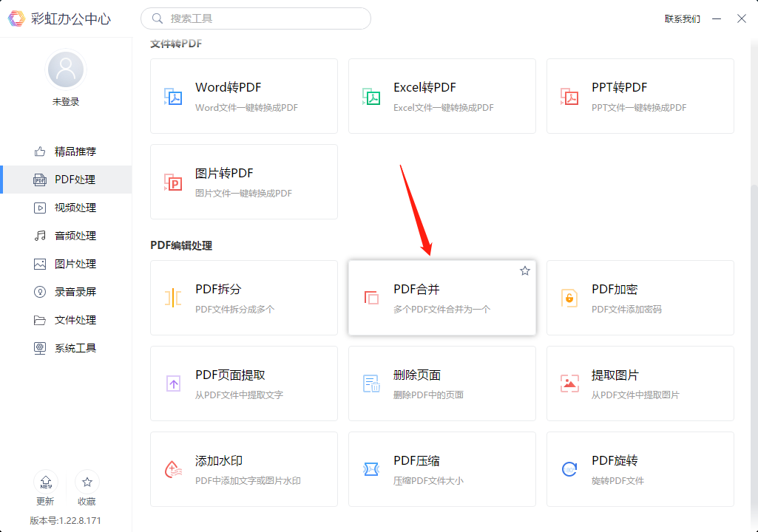Image resolution: width=758 pixels, height=532 pixels.
Task: Click the 提取图片 picture icon
Action: (x=569, y=383)
